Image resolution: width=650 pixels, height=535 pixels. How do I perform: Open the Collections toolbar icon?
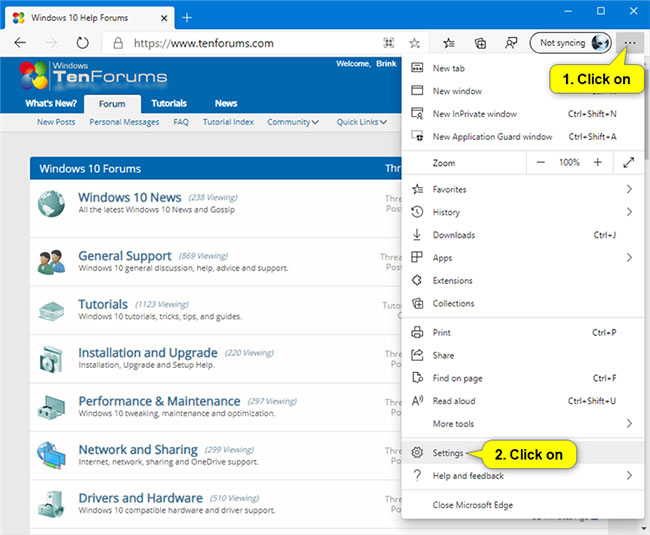coord(480,43)
